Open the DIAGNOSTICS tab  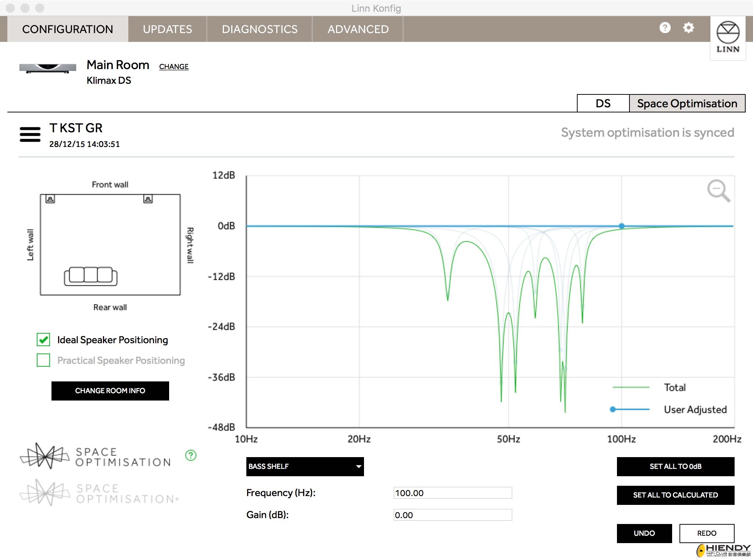tap(260, 29)
